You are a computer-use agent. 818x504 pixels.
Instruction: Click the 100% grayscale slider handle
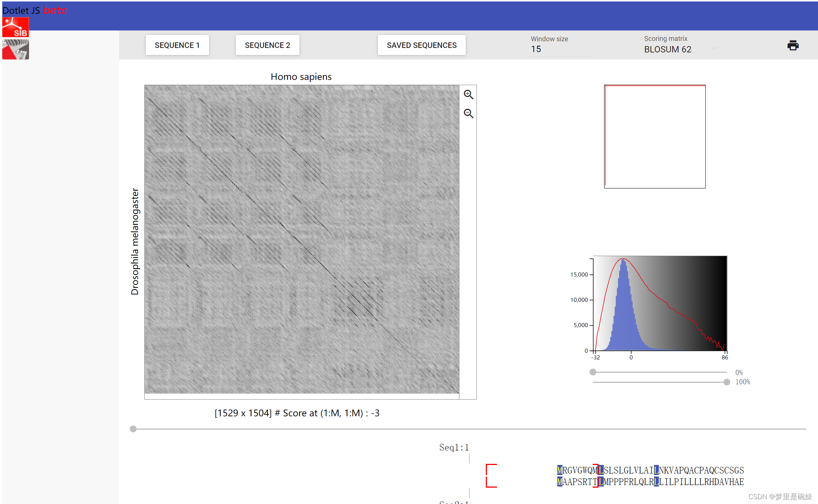coord(726,382)
